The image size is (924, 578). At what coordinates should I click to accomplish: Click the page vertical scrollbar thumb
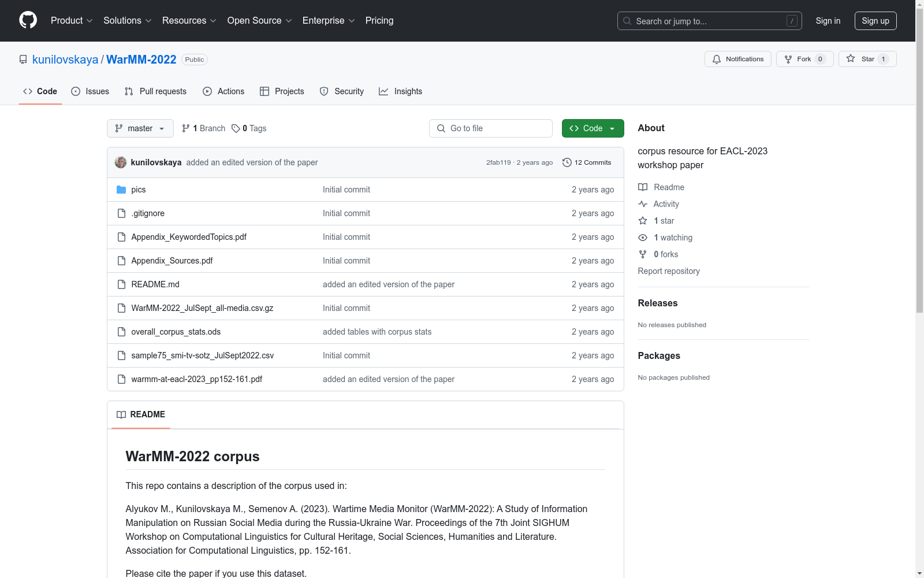pos(919,161)
